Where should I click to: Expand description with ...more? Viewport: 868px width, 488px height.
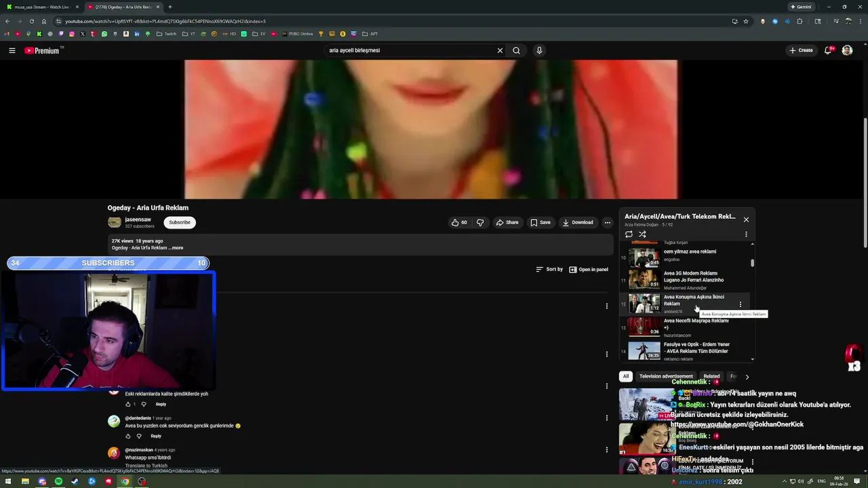pyautogui.click(x=176, y=248)
